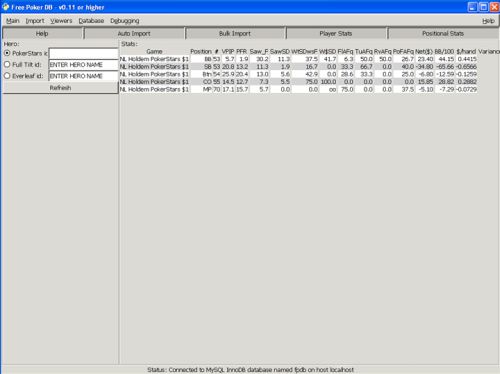Focus the Full Tilt hero name field
Image resolution: width=500 pixels, height=374 pixels.
[83, 65]
